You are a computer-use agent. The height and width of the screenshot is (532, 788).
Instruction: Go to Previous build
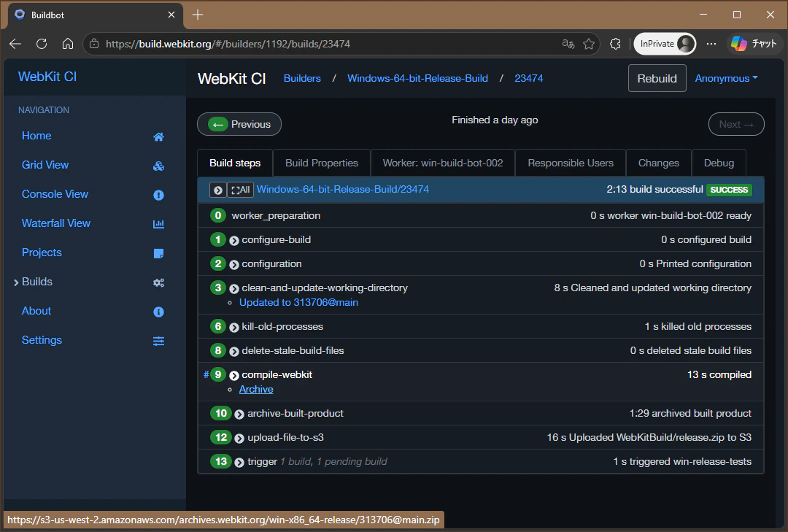(x=239, y=124)
